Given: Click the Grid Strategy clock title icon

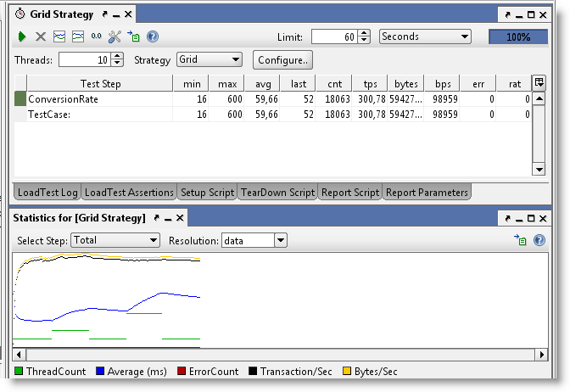Looking at the screenshot, I should coord(20,14).
